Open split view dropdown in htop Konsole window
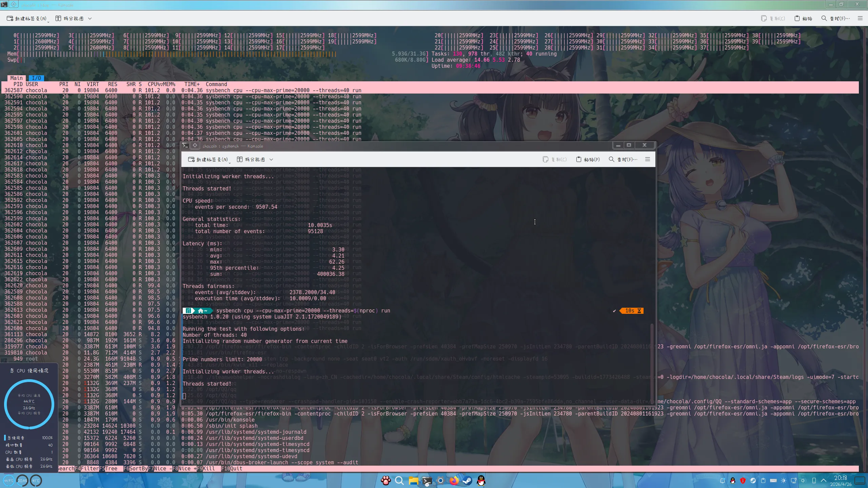This screenshot has height=488, width=868. click(90, 19)
